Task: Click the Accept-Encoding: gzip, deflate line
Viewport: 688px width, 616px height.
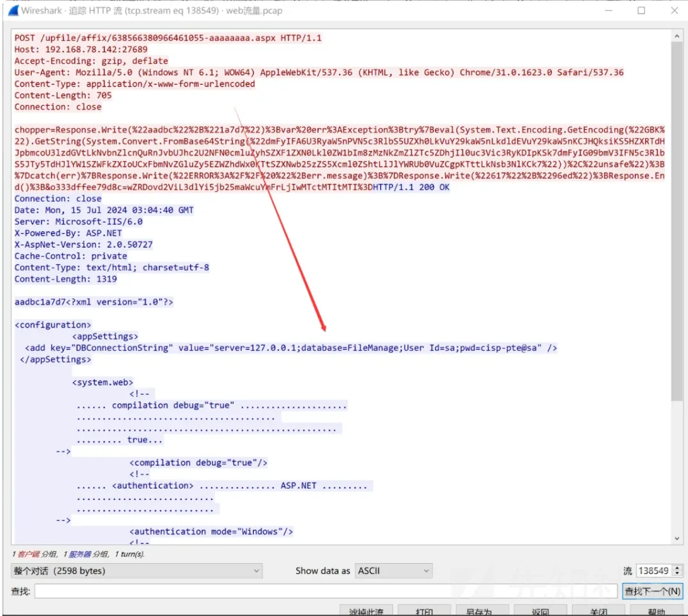Action: click(91, 61)
